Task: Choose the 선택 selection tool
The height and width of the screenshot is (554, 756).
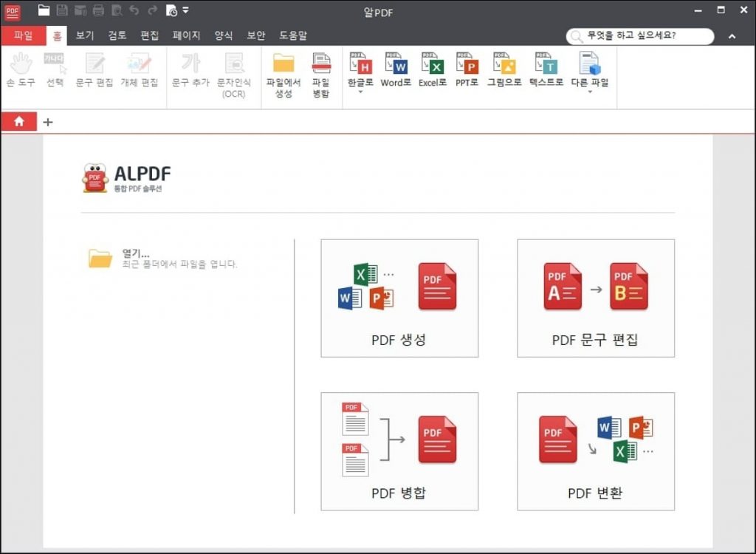Action: point(55,70)
